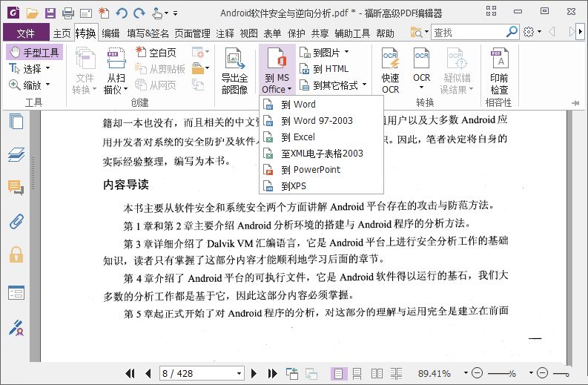Open the layers panel in left sidebar
This screenshot has height=385, width=588.
point(16,154)
